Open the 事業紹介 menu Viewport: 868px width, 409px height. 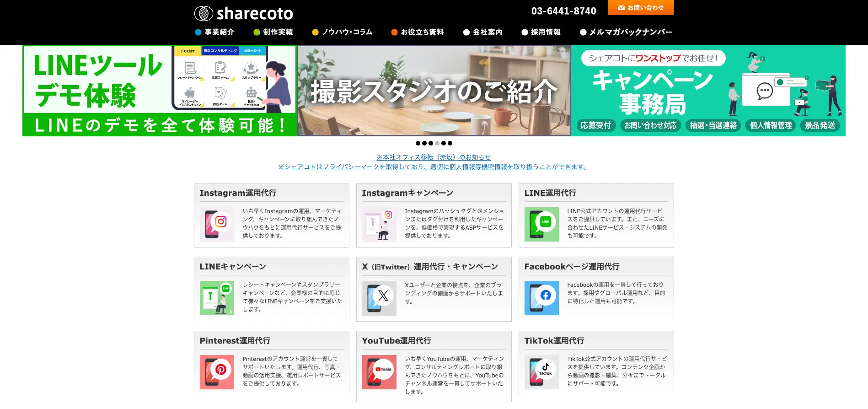[x=214, y=32]
